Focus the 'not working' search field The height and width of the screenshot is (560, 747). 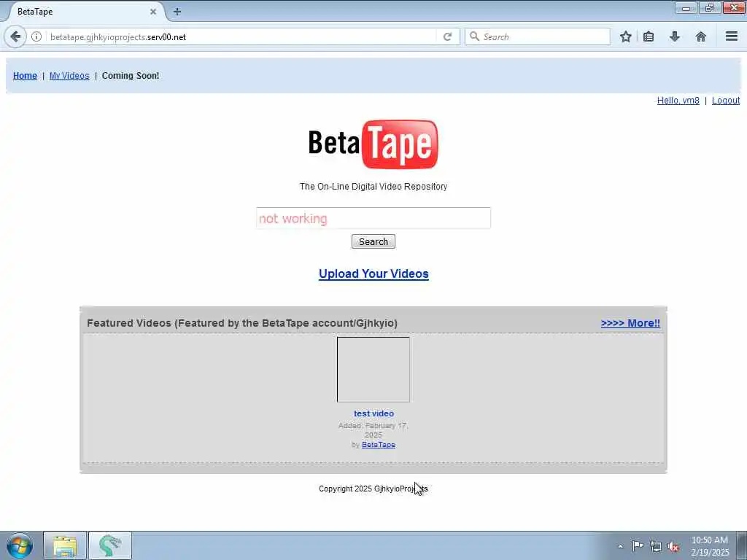point(373,218)
